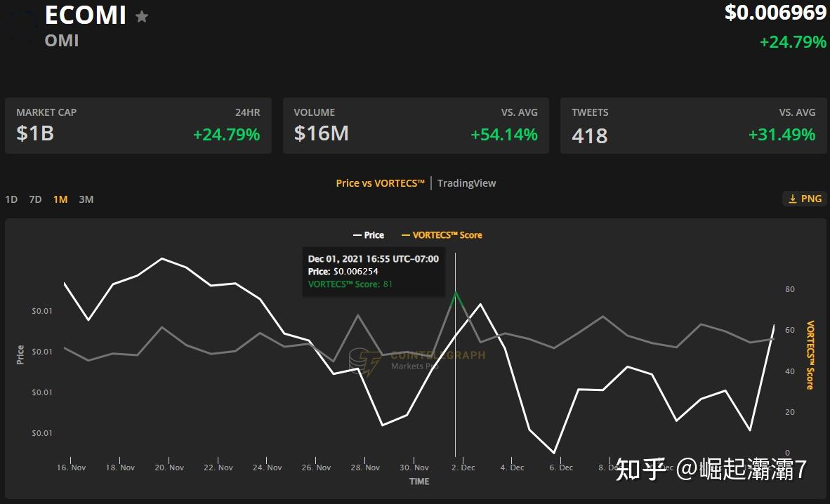Click the 4. Dec axis label
The height and width of the screenshot is (504, 830).
tap(513, 467)
